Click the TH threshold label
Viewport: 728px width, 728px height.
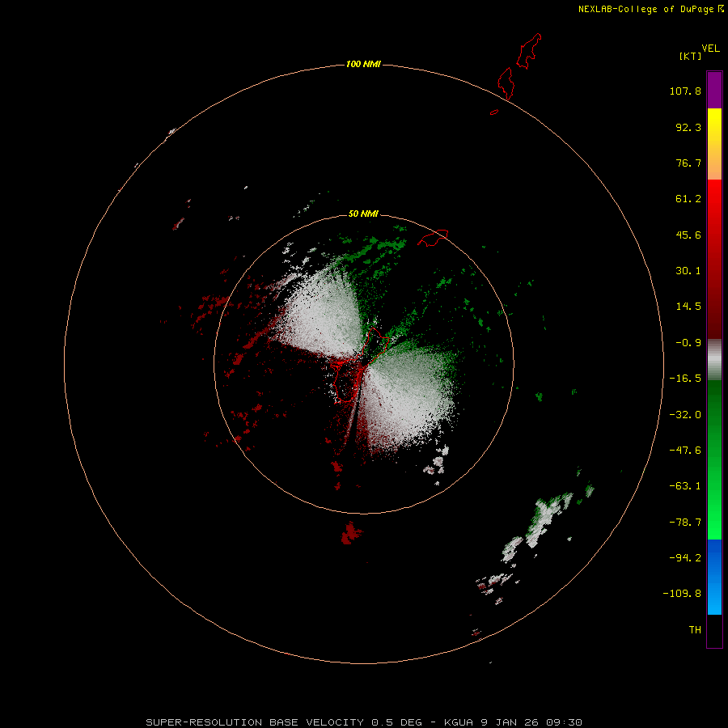[695, 629]
